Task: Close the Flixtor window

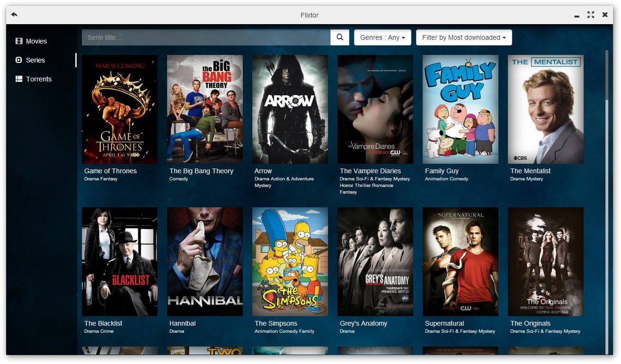Action: [604, 15]
